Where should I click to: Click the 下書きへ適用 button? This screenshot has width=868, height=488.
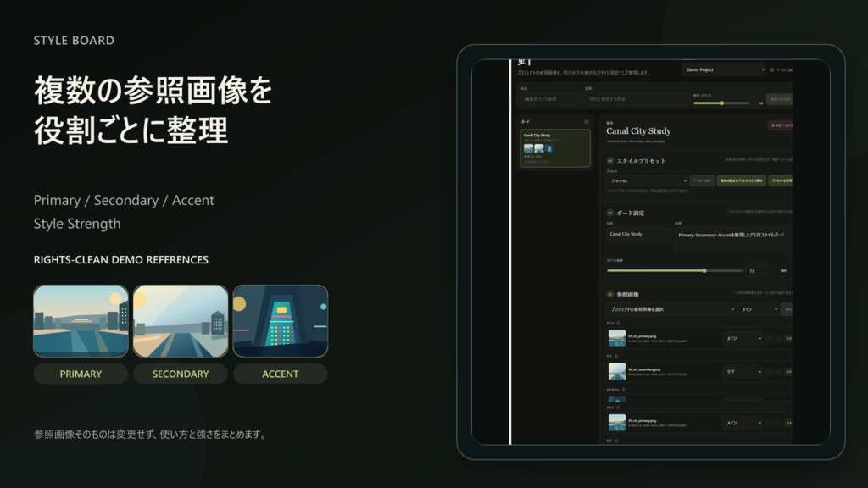click(x=702, y=181)
